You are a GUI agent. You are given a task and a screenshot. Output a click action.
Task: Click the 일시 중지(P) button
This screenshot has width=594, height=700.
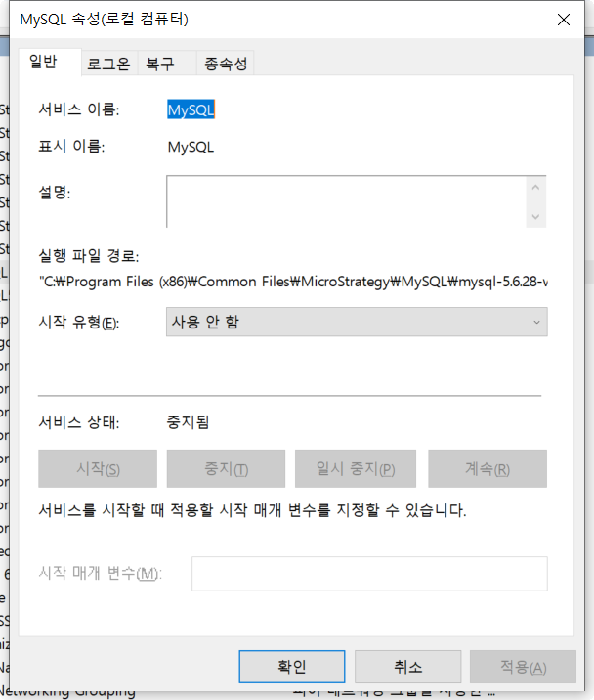pyautogui.click(x=356, y=468)
